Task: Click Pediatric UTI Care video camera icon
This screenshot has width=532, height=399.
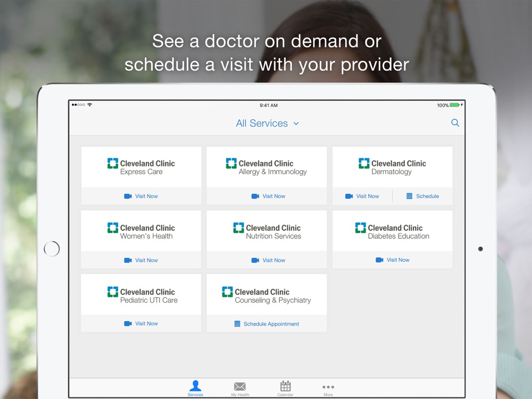Action: [x=128, y=323]
